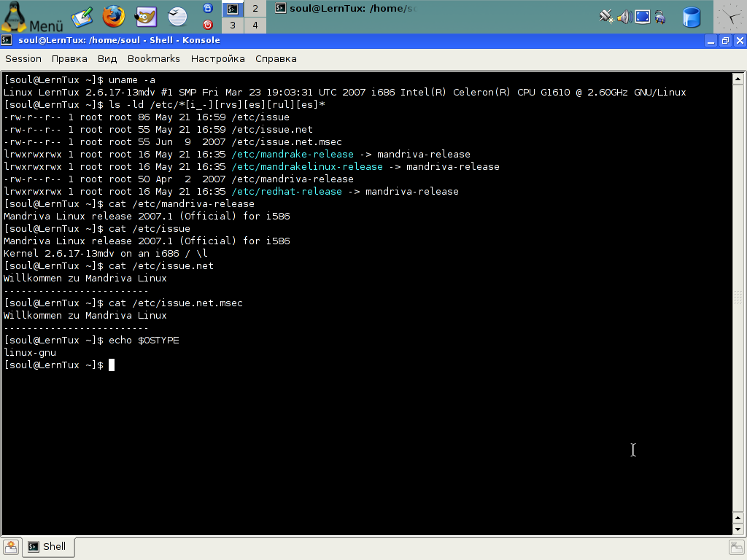The height and width of the screenshot is (560, 747).
Task: Click the 'Linux LernTux 2.6.17-13mdv #1 SMP' output
Action: click(99, 93)
